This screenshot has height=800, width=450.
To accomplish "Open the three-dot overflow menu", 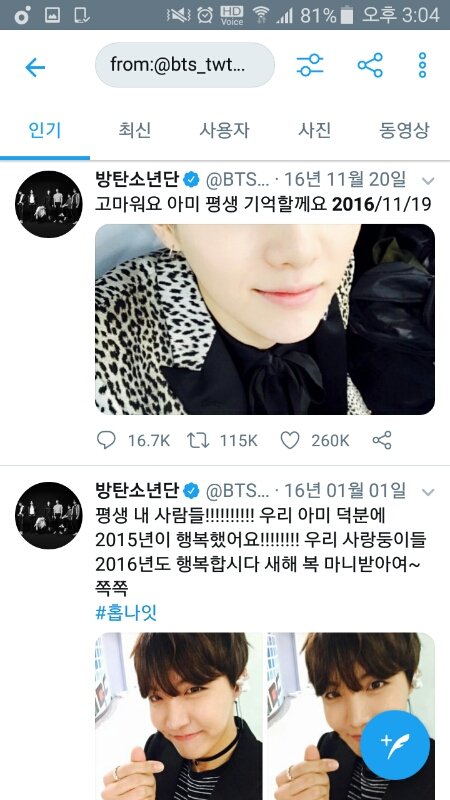I will [422, 65].
